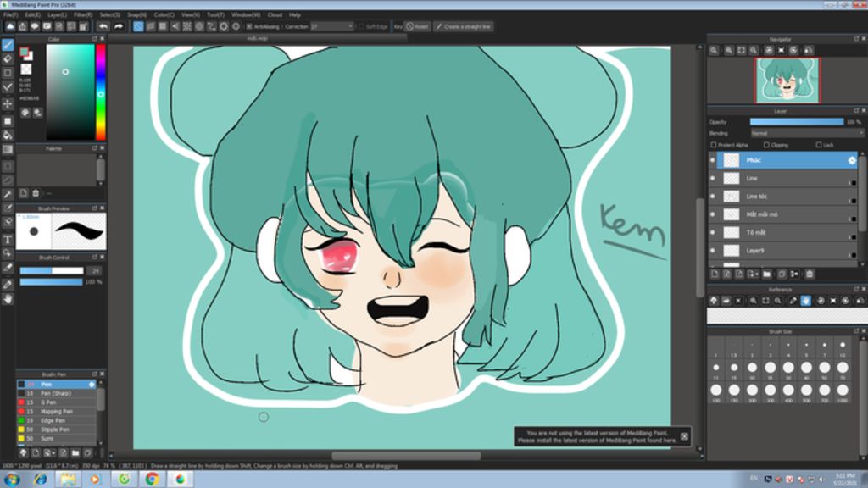
Task: Adjust the layer Opacity slider
Action: tap(797, 122)
